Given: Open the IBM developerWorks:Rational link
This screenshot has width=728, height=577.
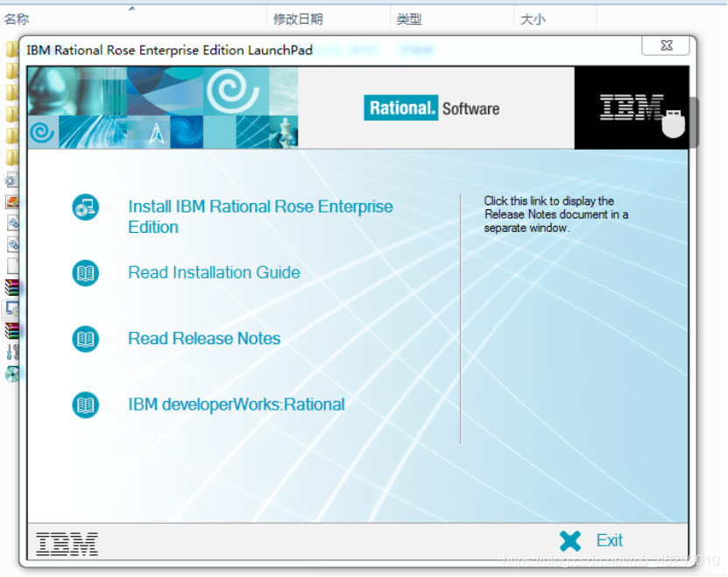Looking at the screenshot, I should coord(237,405).
